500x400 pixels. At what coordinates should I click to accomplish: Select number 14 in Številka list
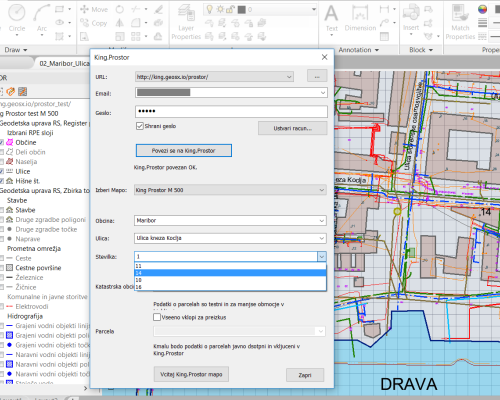click(x=230, y=273)
